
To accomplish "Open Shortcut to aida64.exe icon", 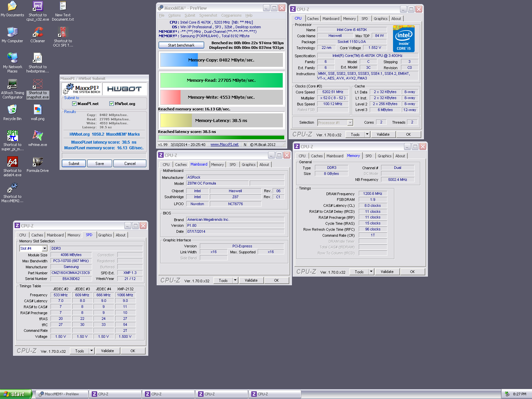I will [12, 167].
